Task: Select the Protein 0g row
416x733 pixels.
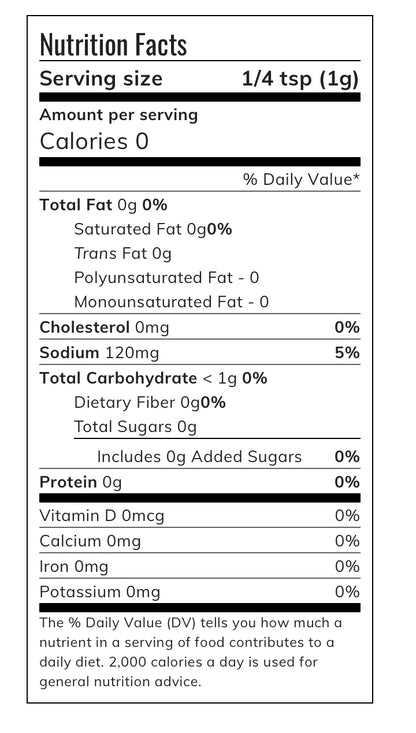Action: pos(200,481)
